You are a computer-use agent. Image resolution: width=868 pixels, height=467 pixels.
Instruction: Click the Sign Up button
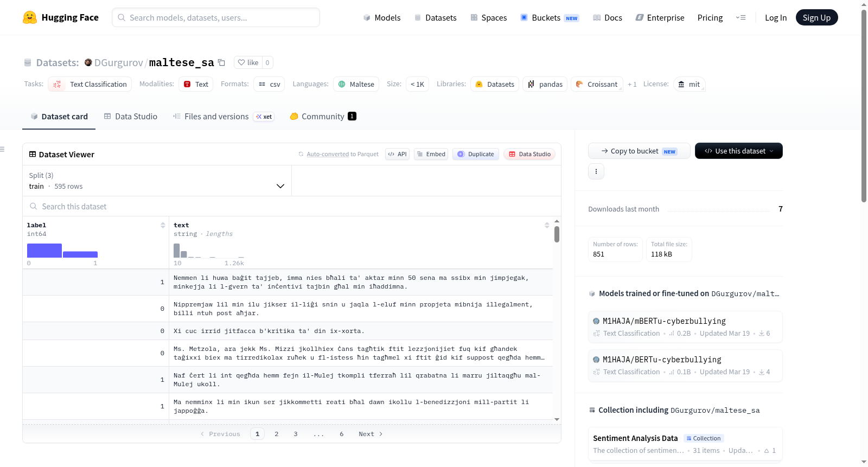point(817,17)
